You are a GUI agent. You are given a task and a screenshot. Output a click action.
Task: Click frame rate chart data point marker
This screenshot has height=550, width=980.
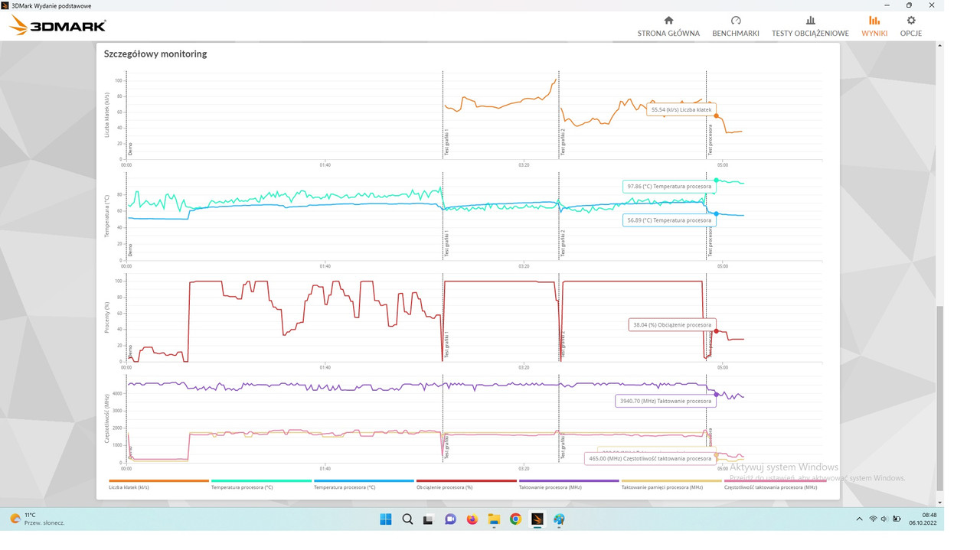[x=717, y=116]
